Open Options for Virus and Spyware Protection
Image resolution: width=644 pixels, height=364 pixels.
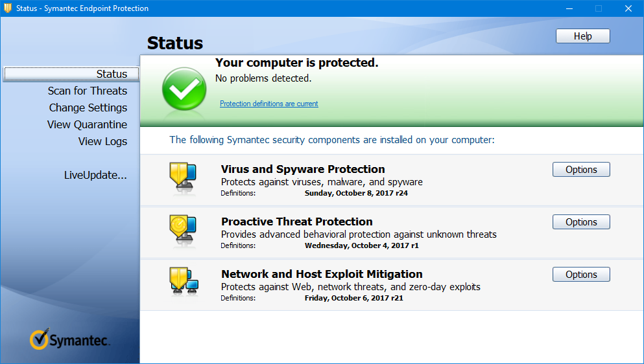pyautogui.click(x=581, y=170)
